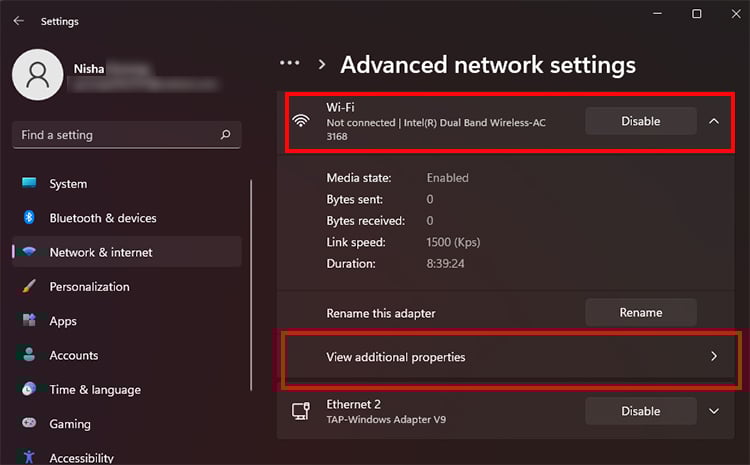Image resolution: width=750 pixels, height=465 pixels.
Task: Rename the Wi-Fi adapter
Action: point(640,312)
